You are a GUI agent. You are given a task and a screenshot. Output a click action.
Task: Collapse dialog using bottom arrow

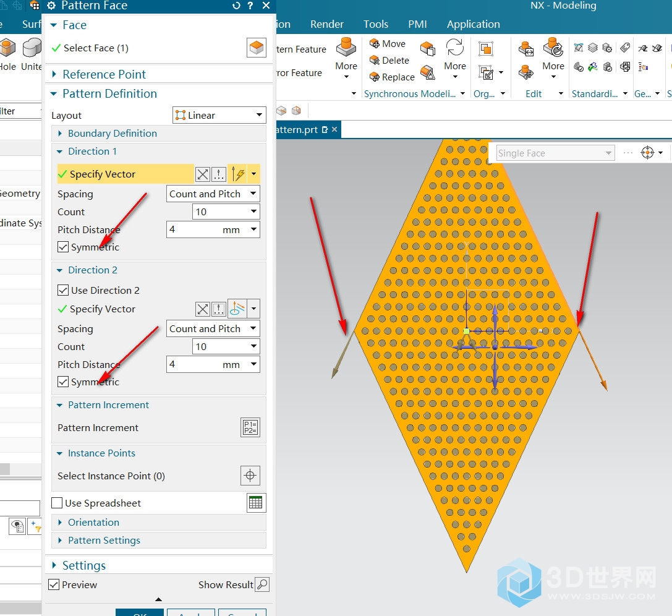coord(158,599)
